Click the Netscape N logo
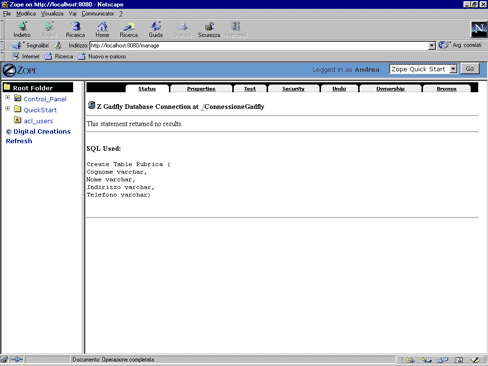 click(479, 29)
